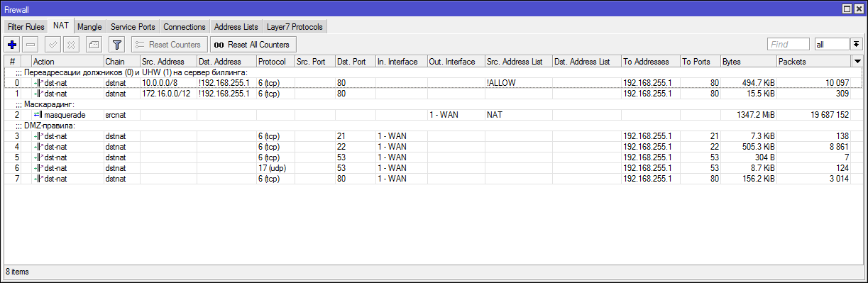
Task: Sort by Src. Address List header
Action: click(518, 62)
